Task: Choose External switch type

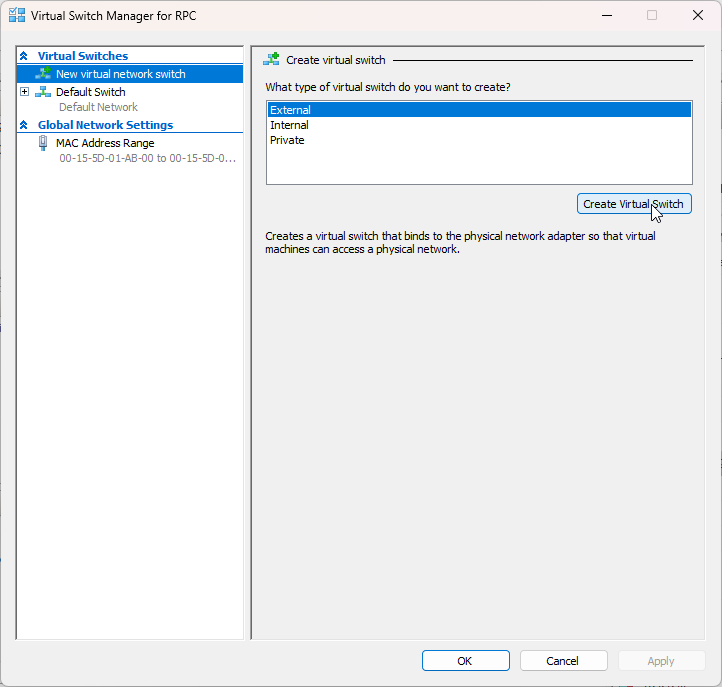Action: 479,110
